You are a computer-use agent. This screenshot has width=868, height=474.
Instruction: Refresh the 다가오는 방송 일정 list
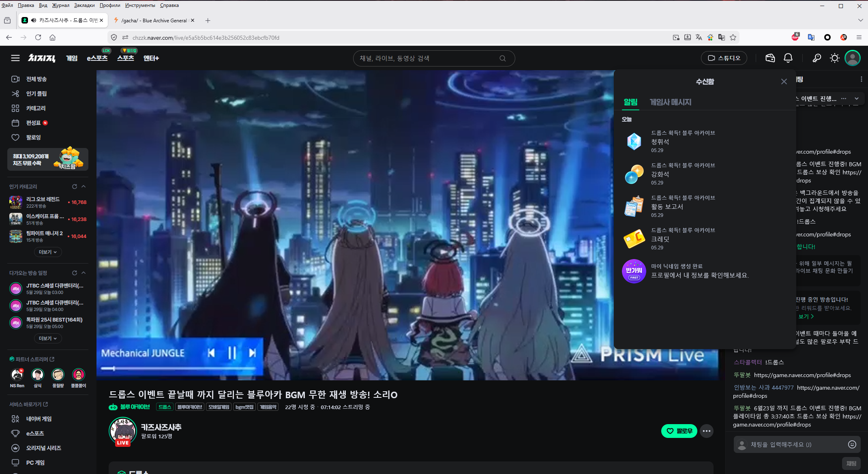click(75, 273)
